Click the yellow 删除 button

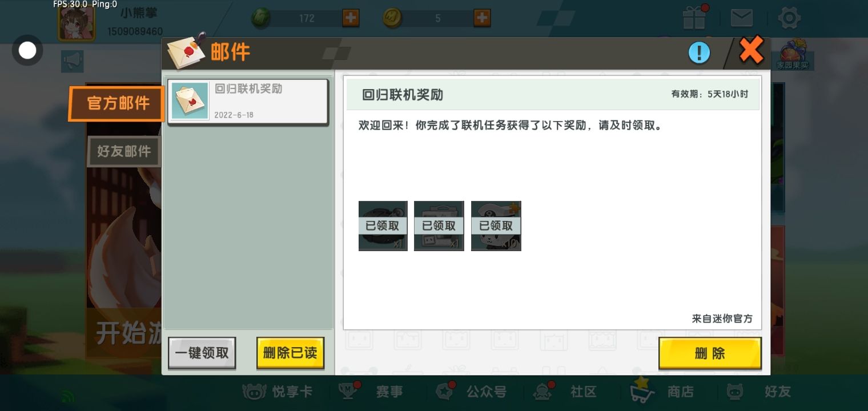tap(709, 353)
